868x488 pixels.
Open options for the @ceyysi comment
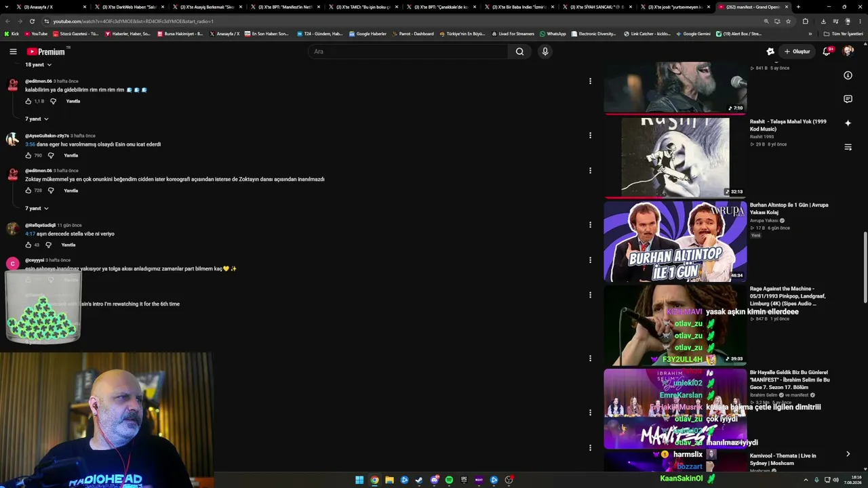tap(590, 260)
